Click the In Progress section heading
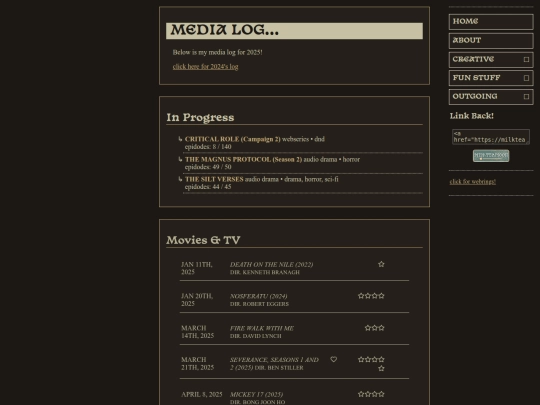The height and width of the screenshot is (405, 540). 200,117
